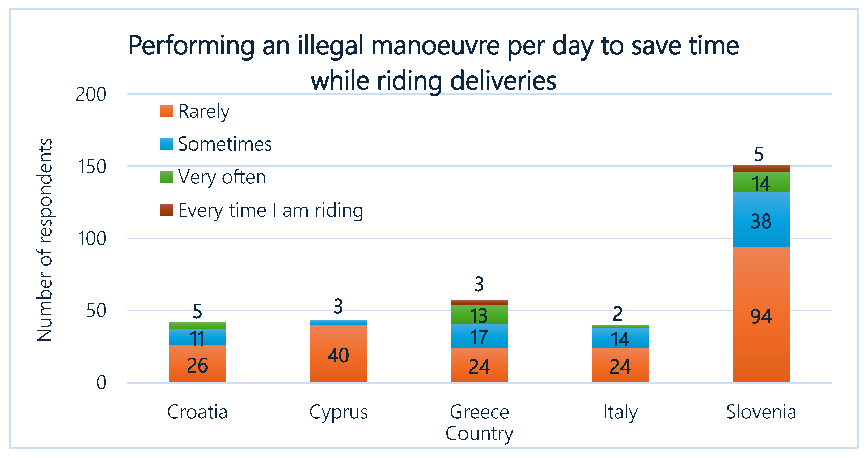
Task: Click Greece's Sometimes segment labeled 17
Action: pos(479,336)
